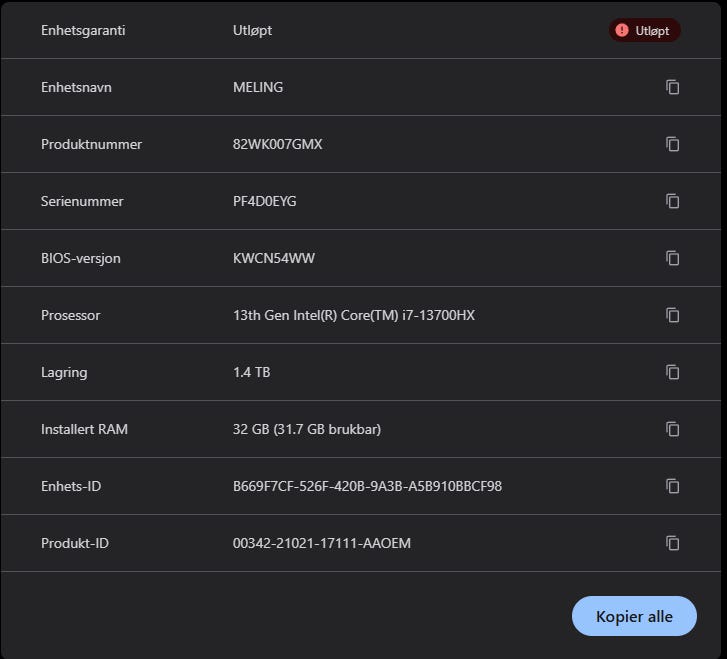Copy the Serienummer PF4D0EYG value

click(673, 201)
